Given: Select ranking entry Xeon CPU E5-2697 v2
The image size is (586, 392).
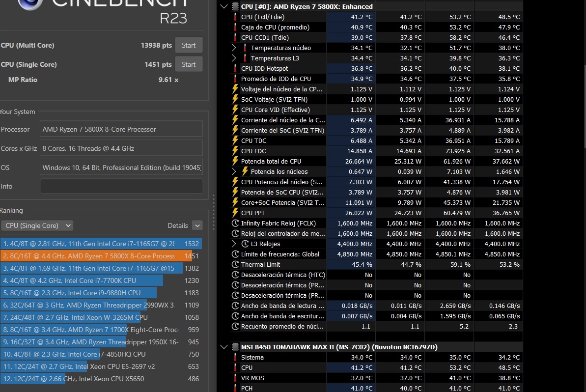Looking at the screenshot, I should click(101, 366).
